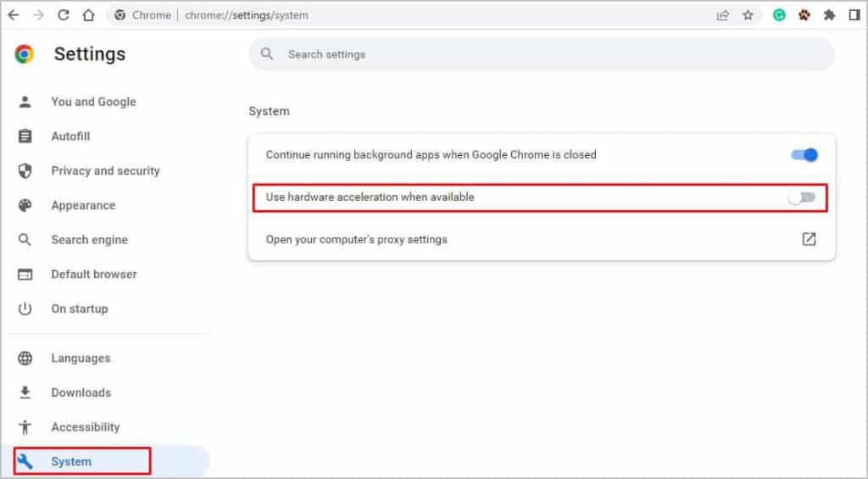Open Autofill settings section
Viewport: 868px width, 479px height.
point(71,136)
